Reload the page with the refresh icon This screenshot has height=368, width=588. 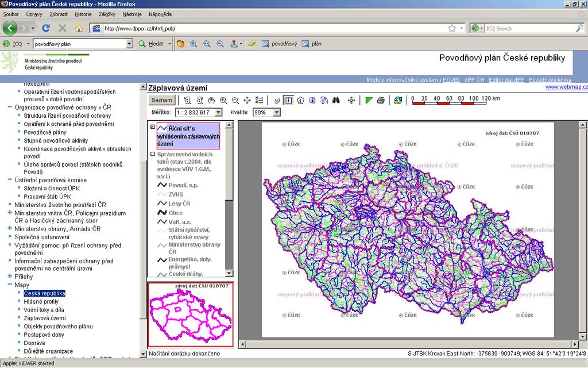click(x=46, y=28)
